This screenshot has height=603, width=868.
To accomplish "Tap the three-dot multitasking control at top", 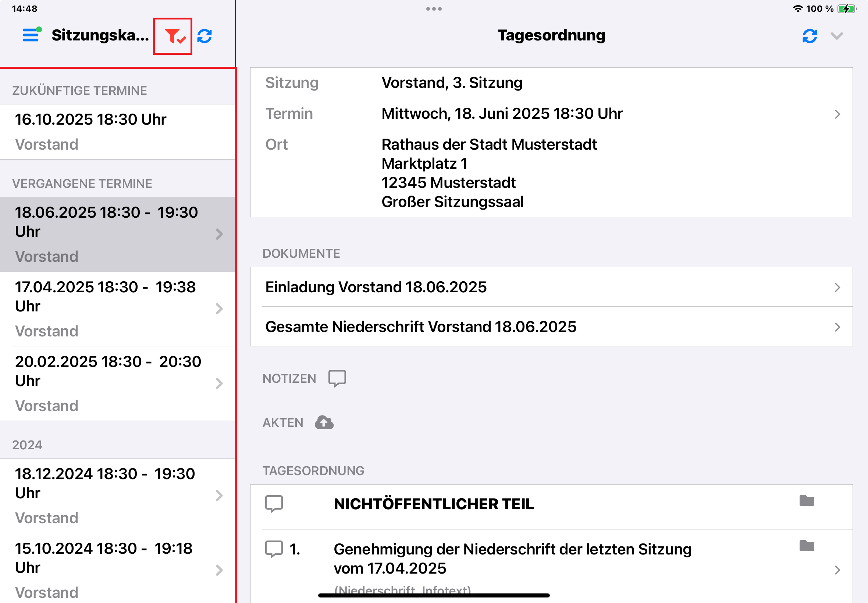I will pyautogui.click(x=434, y=9).
